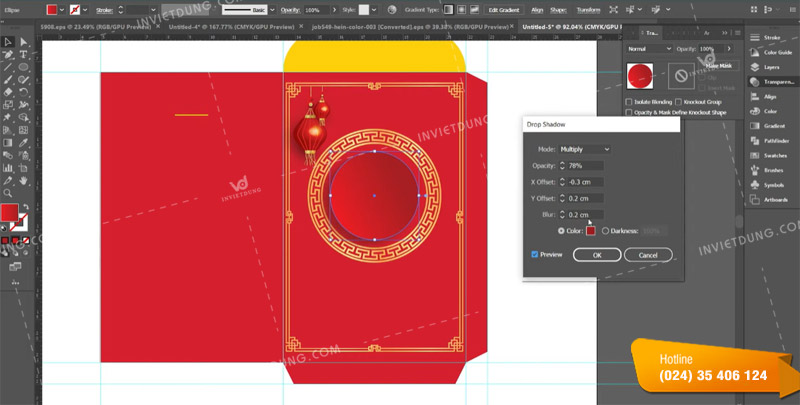
Task: Enable the Isolate Blending checkbox
Action: [628, 102]
